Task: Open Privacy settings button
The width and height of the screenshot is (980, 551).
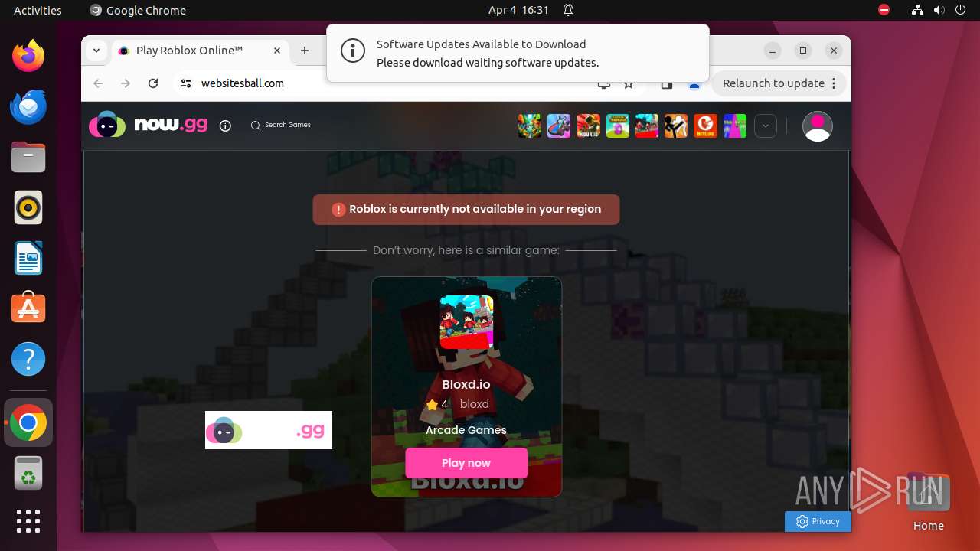Action: [818, 521]
